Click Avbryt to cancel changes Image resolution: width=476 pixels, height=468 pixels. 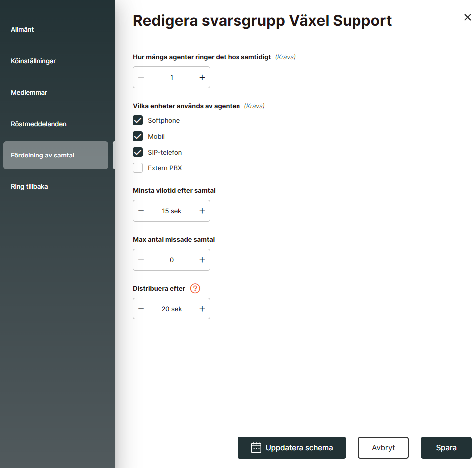(x=383, y=448)
